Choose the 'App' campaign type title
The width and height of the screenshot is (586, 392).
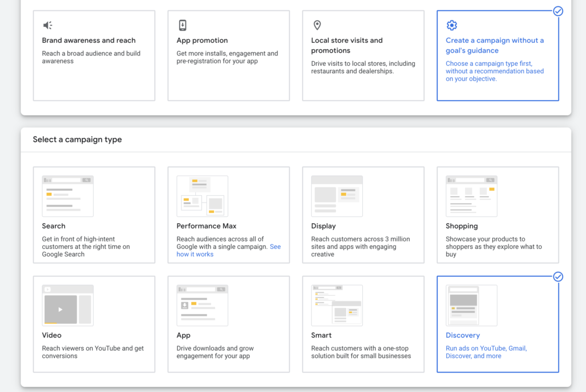183,335
